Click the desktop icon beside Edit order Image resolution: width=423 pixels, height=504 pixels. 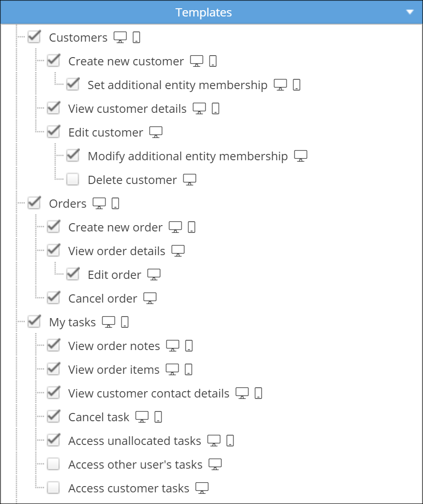pyautogui.click(x=154, y=275)
